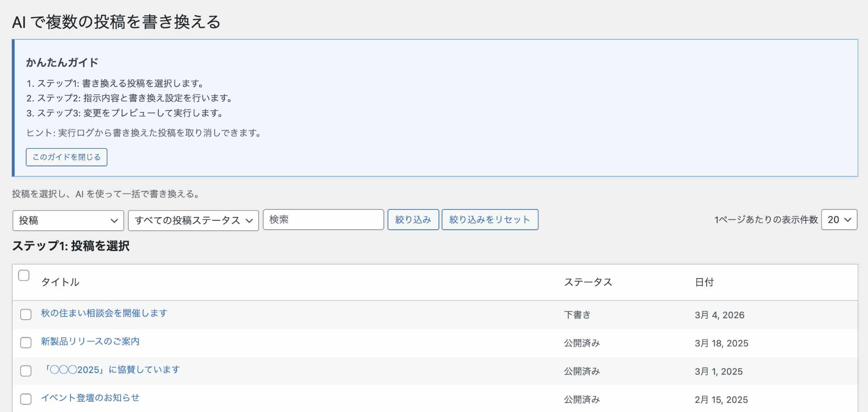Open the items-per-page dropdown showing 20
868x412 pixels.
(x=839, y=220)
